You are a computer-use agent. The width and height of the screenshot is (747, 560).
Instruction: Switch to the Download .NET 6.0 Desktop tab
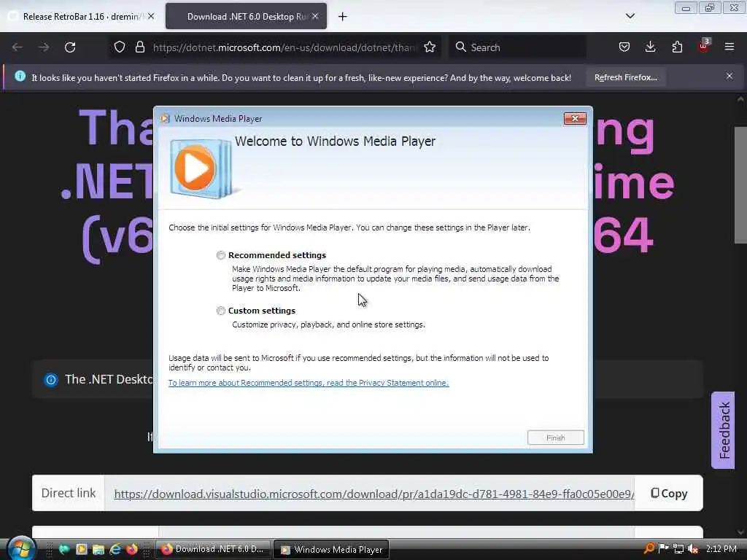[247, 17]
